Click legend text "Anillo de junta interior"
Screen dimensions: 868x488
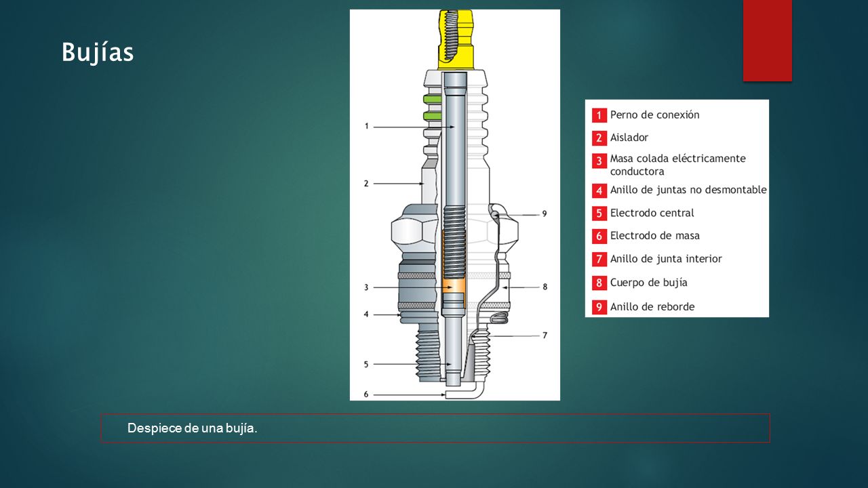[x=666, y=259]
